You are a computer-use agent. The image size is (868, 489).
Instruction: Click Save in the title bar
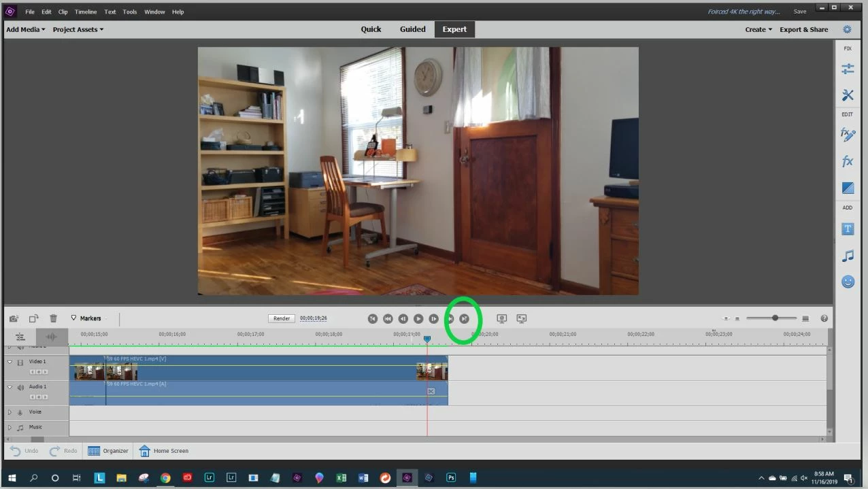(x=800, y=12)
